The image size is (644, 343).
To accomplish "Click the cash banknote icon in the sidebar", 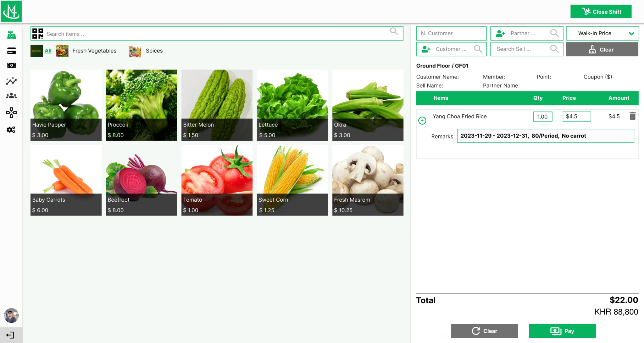I will coord(11,65).
